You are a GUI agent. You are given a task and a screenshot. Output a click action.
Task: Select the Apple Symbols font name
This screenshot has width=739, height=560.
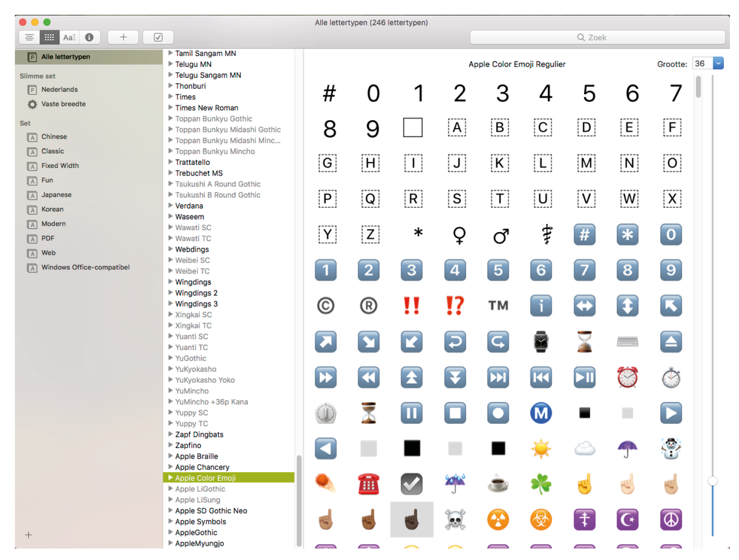pyautogui.click(x=201, y=522)
